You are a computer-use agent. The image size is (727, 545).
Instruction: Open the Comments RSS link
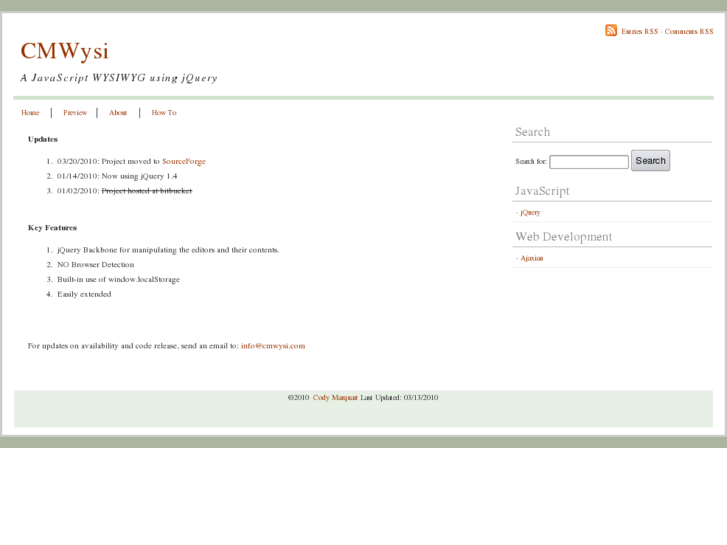[689, 32]
